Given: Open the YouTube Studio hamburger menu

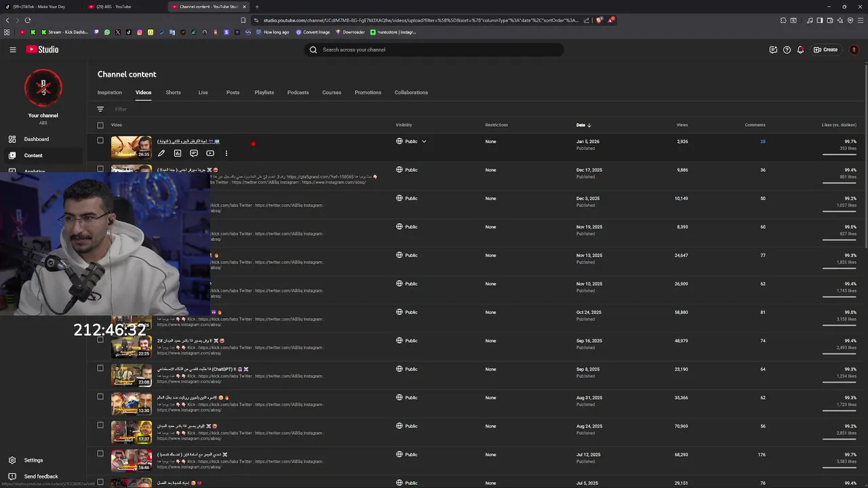Looking at the screenshot, I should (12, 49).
